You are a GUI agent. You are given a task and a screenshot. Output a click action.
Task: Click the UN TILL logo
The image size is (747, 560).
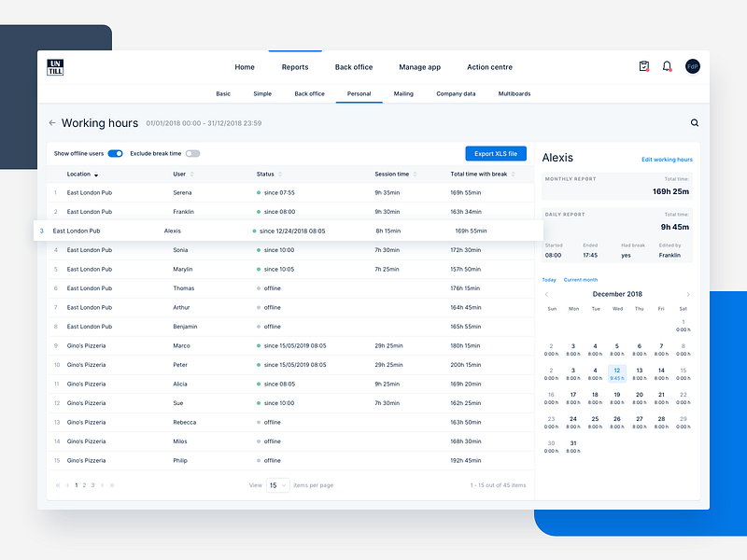coord(54,66)
